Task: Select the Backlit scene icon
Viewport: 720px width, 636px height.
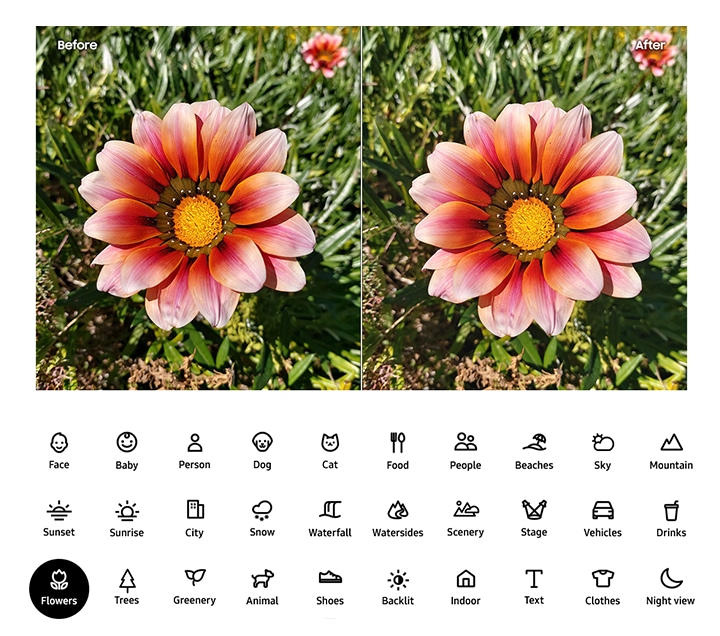Action: (x=398, y=580)
